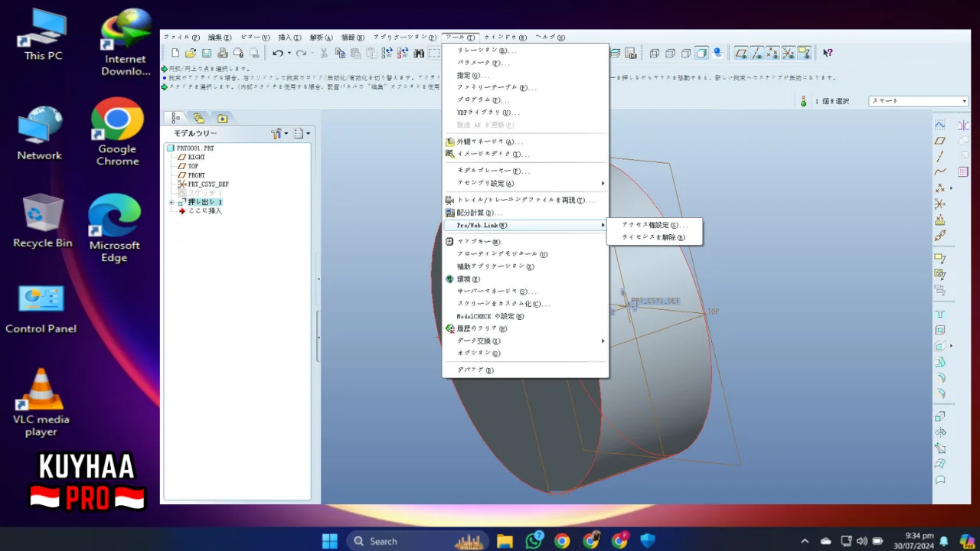
Task: Open a file with the folder icon
Action: pyautogui.click(x=191, y=53)
